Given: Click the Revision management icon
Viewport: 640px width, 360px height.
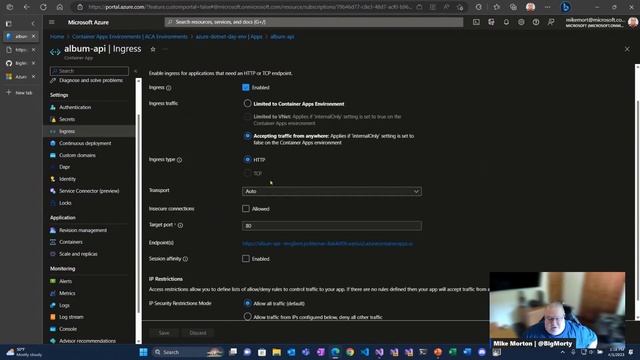Looking at the screenshot, I should pos(53,230).
